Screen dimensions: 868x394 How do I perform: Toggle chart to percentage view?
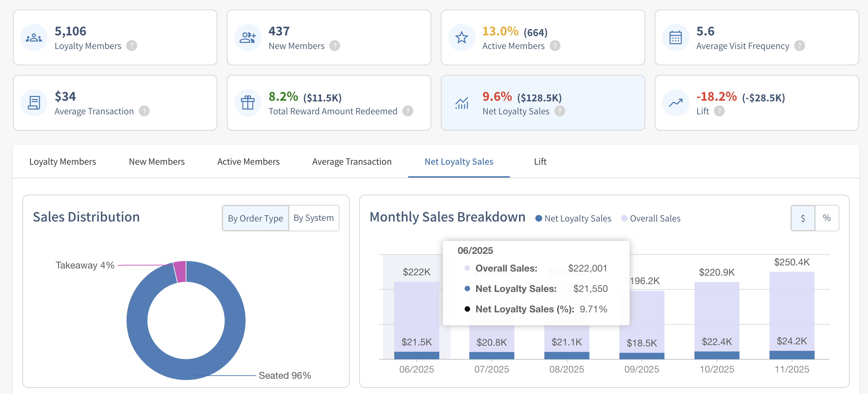pos(827,218)
